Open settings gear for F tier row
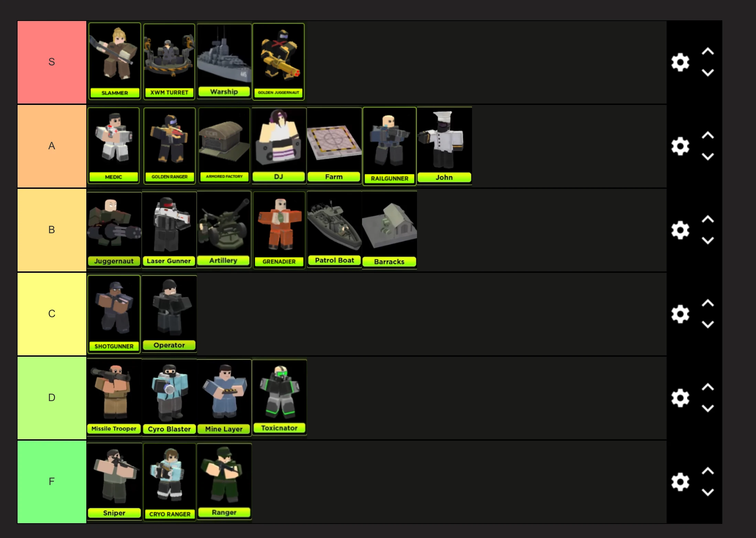756x538 pixels. [680, 482]
